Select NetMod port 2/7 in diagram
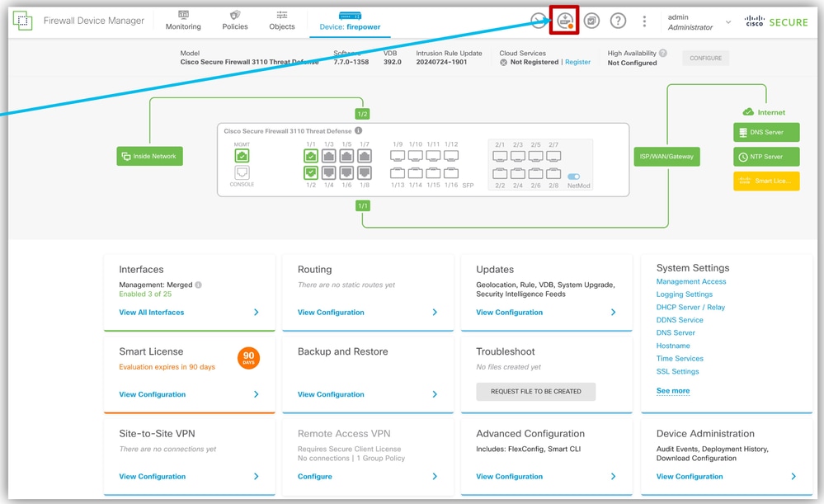Image resolution: width=824 pixels, height=504 pixels. click(x=554, y=157)
